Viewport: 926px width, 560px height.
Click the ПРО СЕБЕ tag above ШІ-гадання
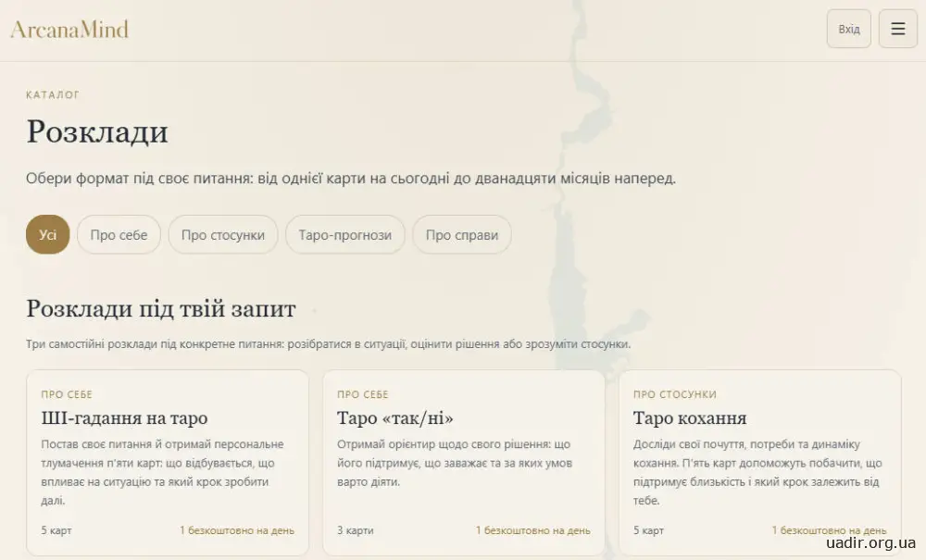click(67, 394)
